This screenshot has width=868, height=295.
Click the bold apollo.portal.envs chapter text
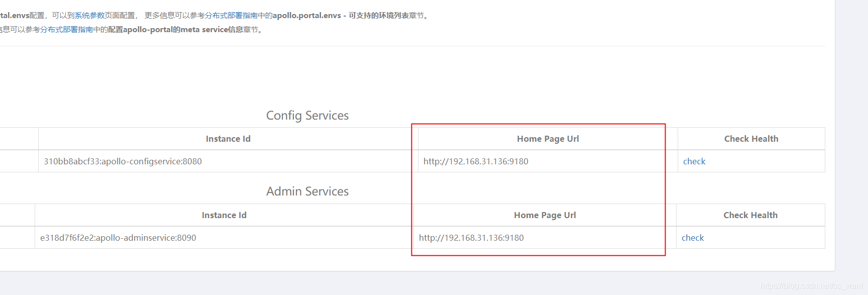pyautogui.click(x=306, y=16)
